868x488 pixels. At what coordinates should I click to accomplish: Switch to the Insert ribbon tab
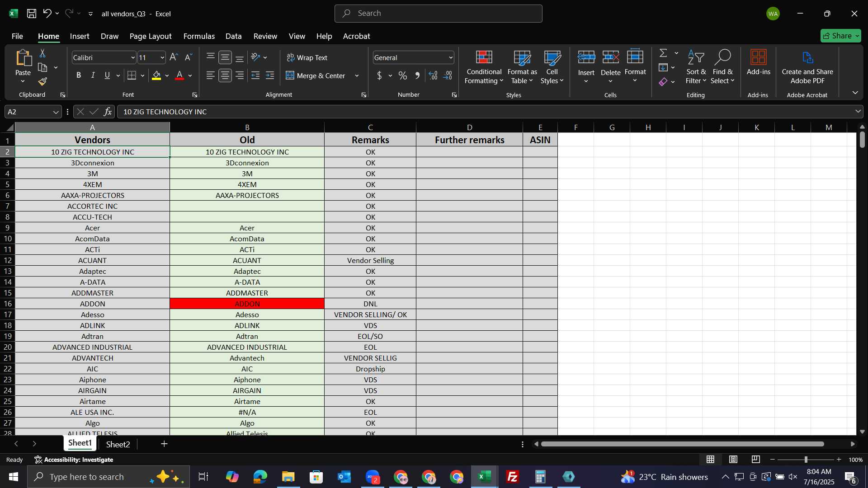click(x=80, y=36)
